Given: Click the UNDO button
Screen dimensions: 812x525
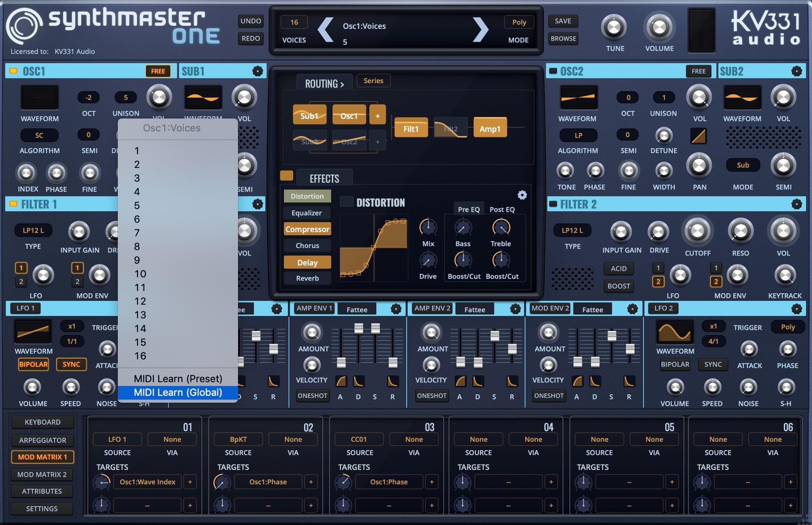Looking at the screenshot, I should click(x=250, y=21).
